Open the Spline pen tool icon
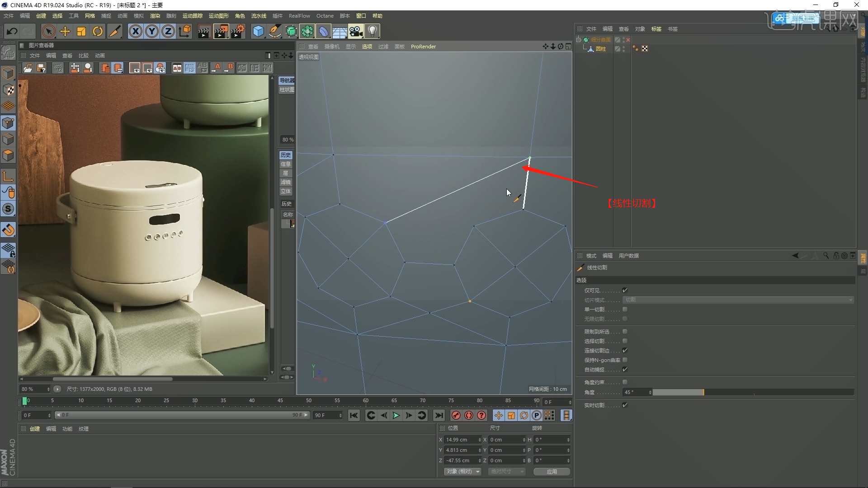Viewport: 868px width, 488px height. (274, 31)
